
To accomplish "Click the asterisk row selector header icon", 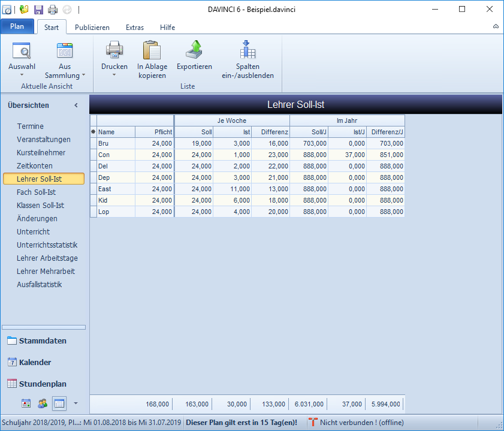I will 93,132.
